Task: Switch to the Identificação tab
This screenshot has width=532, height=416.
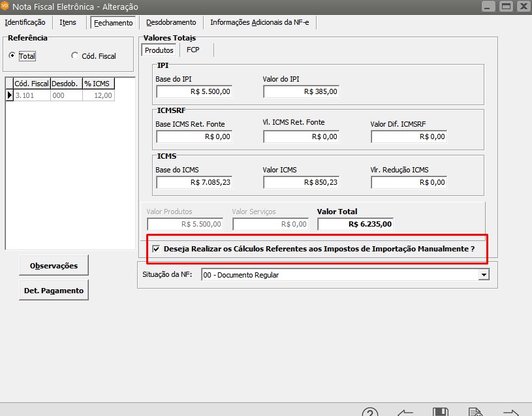Action: tap(25, 22)
